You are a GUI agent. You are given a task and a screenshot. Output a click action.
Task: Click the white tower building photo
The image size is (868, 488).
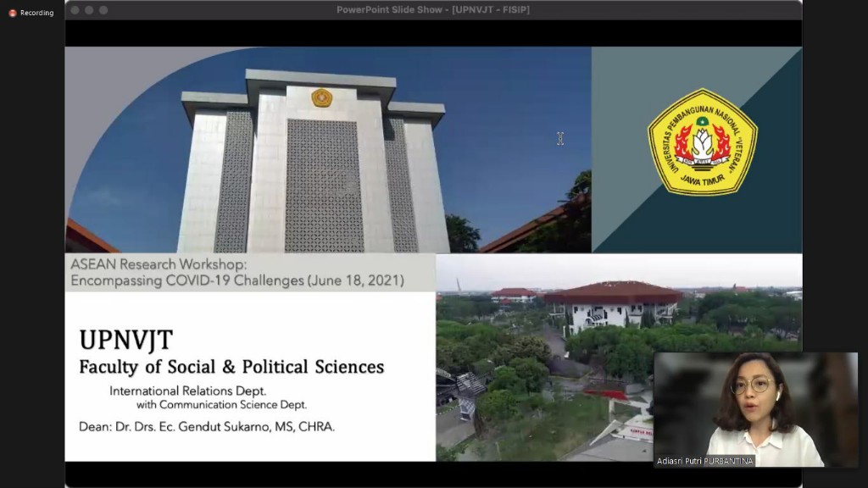(328, 150)
